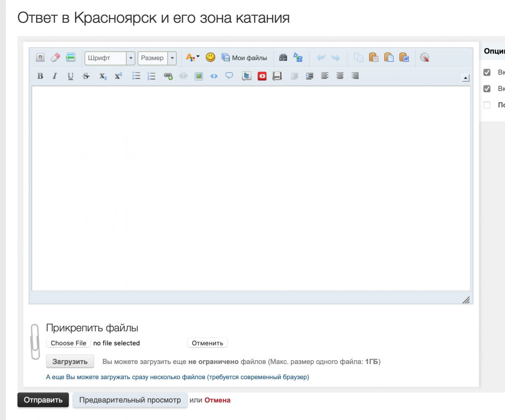This screenshot has width=505, height=420.
Task: Toggle the BBCode source mode icon
Action: (x=40, y=58)
